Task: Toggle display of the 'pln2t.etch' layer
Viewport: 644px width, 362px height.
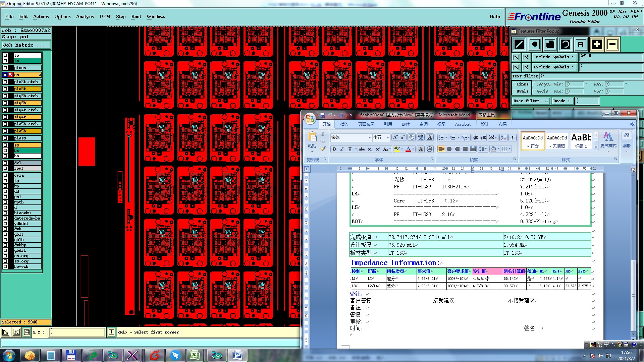Action: tap(5, 82)
